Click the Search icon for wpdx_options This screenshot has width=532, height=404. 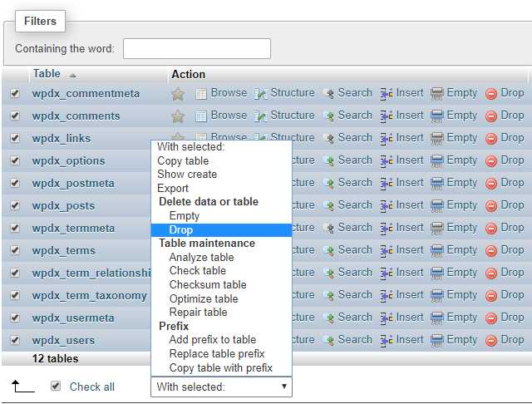(x=328, y=161)
